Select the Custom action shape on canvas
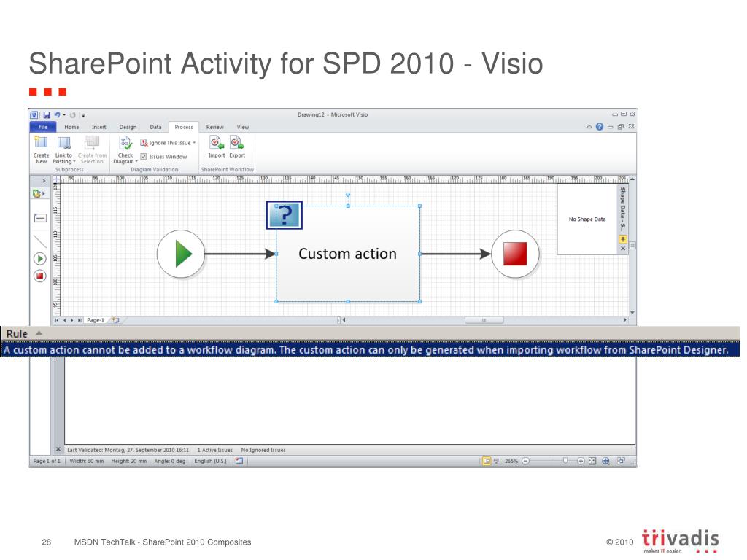 [348, 254]
